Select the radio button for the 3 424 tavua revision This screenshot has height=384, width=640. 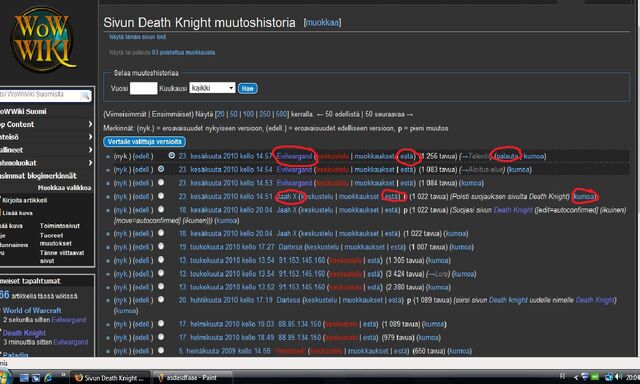161,273
